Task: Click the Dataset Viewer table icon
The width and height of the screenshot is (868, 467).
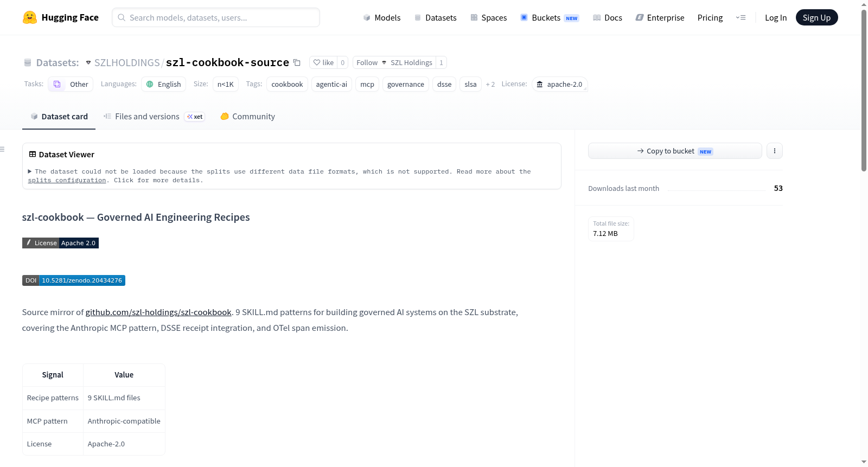Action: tap(33, 155)
